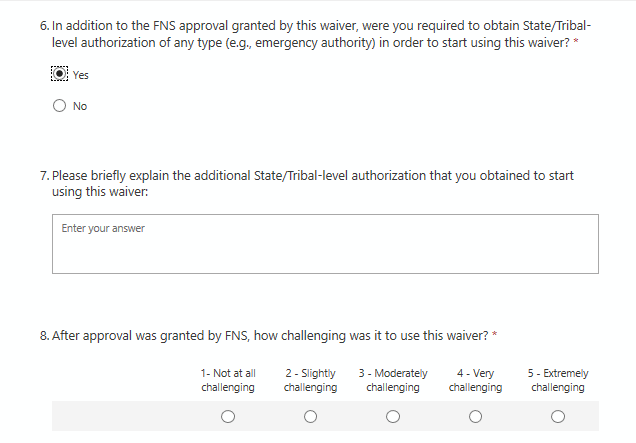Click the 'No' option label text

tap(80, 107)
